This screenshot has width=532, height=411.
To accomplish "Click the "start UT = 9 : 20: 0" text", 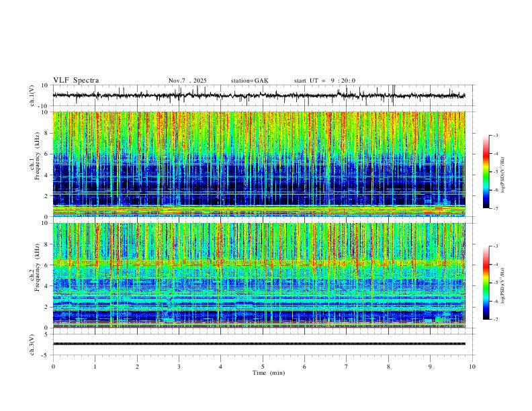I will tap(324, 81).
